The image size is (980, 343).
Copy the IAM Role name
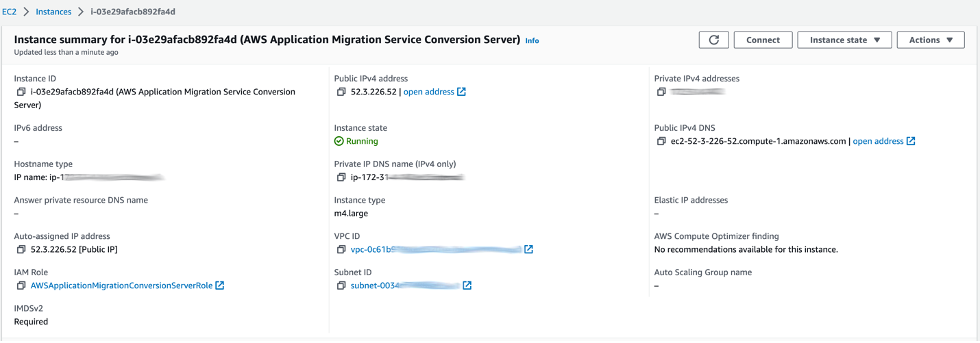click(x=21, y=285)
